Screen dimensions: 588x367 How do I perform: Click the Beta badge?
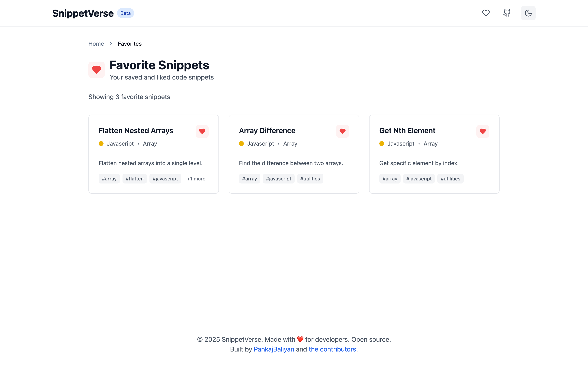point(126,13)
